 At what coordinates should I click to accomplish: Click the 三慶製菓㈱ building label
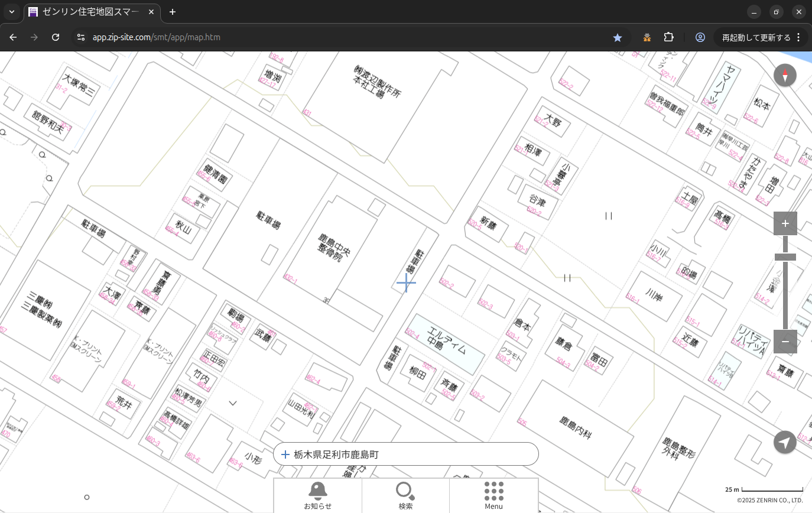[x=43, y=310]
